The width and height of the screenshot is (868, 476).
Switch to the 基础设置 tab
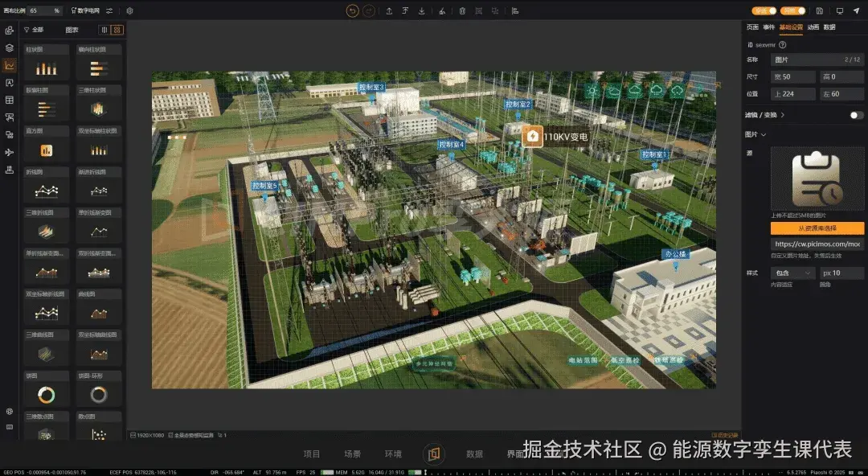(x=791, y=27)
